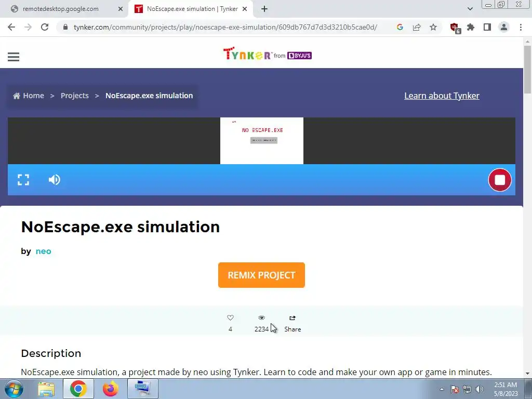
Task: Open the Chrome three-dot menu
Action: click(521, 27)
